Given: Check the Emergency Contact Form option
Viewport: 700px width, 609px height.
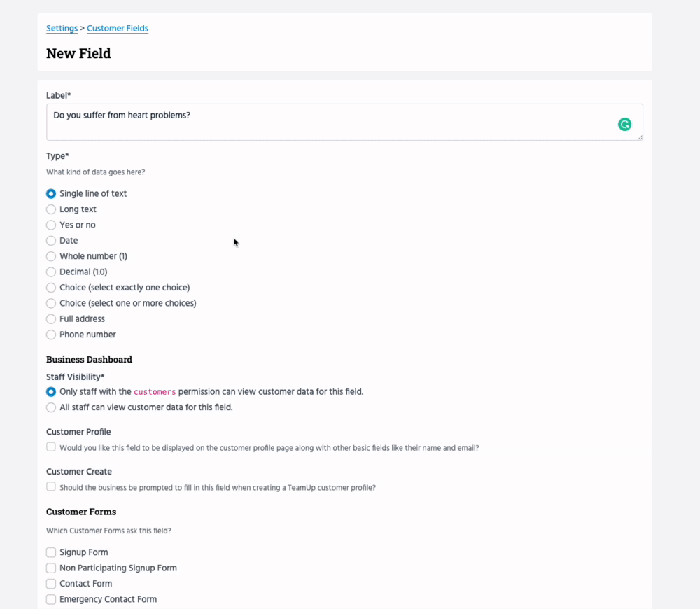Looking at the screenshot, I should [51, 600].
